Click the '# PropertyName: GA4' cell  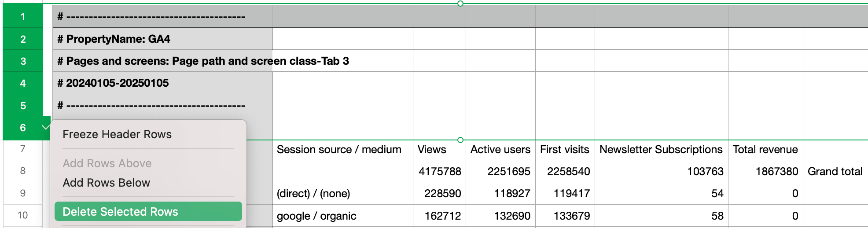tap(162, 39)
